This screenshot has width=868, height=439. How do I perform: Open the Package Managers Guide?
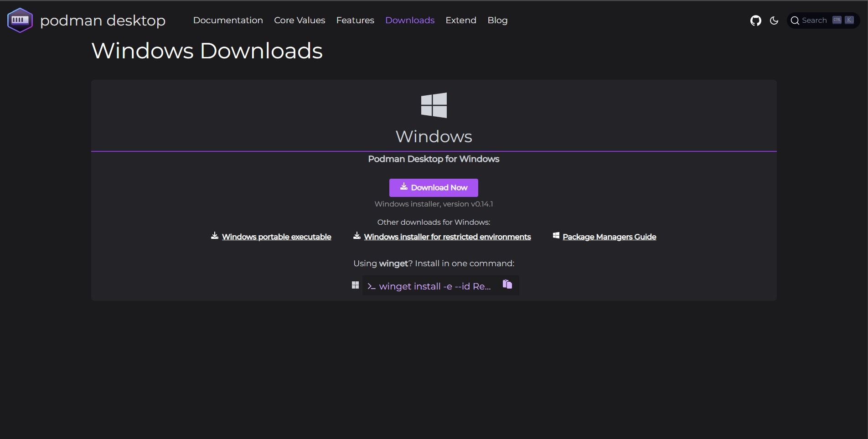pos(609,237)
